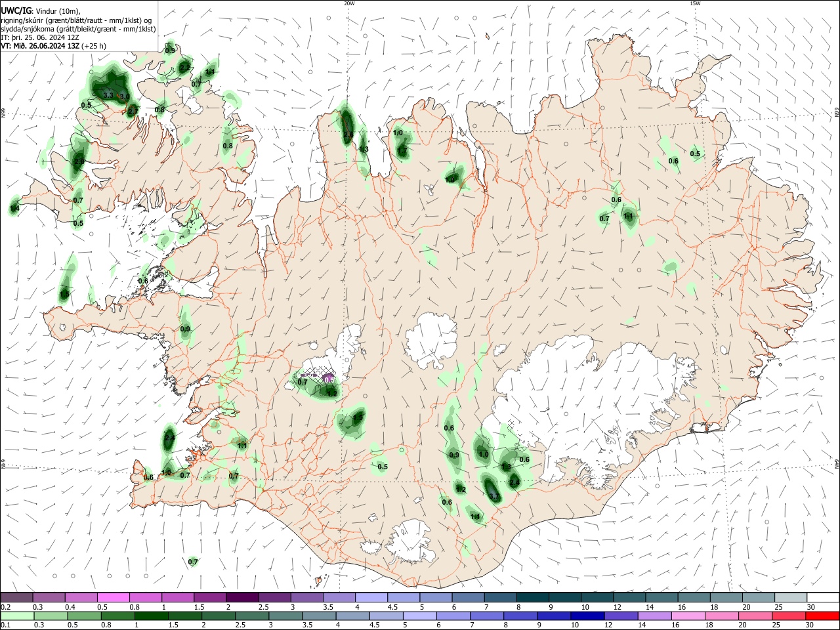Click the 'VT: Mið. 26.06.2024 13Z (+25 h)' line
840x630 pixels.
[x=53, y=46]
